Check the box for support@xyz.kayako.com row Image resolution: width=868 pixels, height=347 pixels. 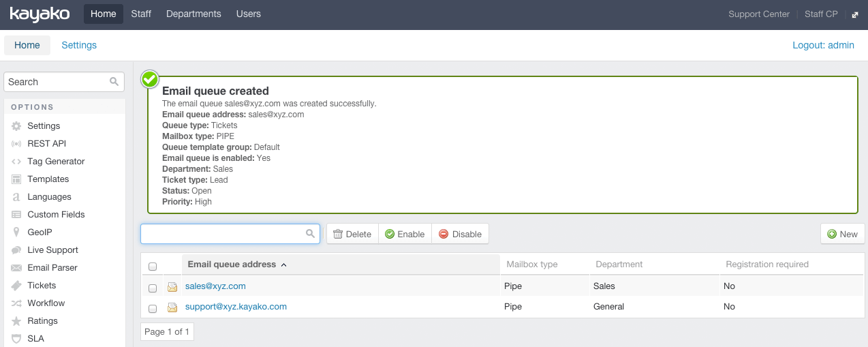[x=153, y=309]
